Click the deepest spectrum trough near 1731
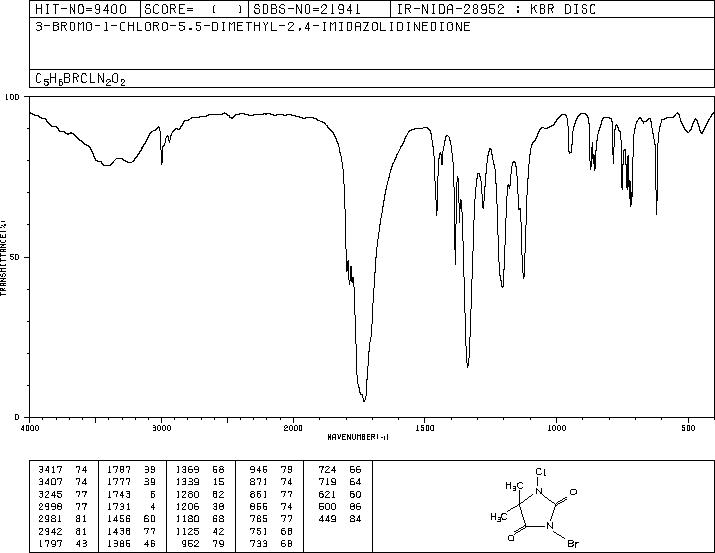 (364, 401)
